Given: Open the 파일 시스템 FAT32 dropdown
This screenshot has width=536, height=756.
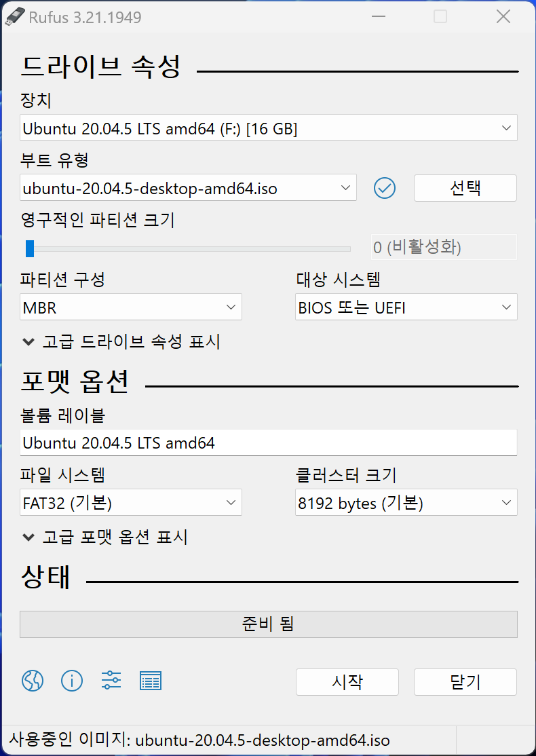Looking at the screenshot, I should 131,502.
